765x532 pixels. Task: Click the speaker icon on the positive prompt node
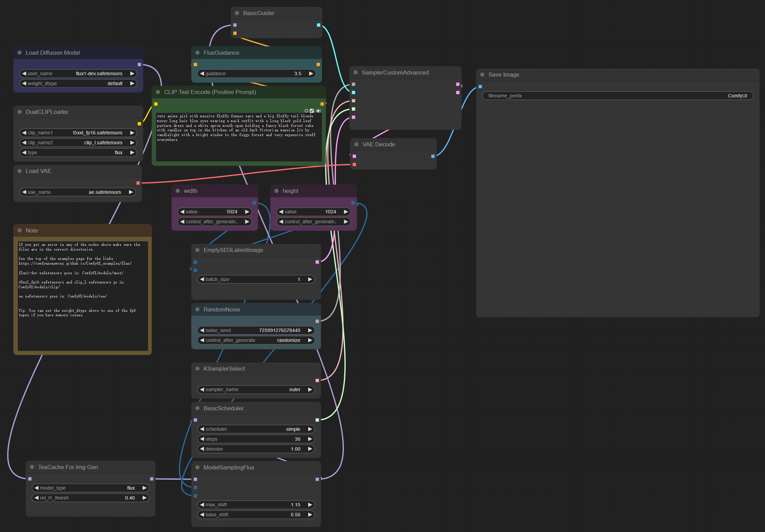click(x=318, y=110)
